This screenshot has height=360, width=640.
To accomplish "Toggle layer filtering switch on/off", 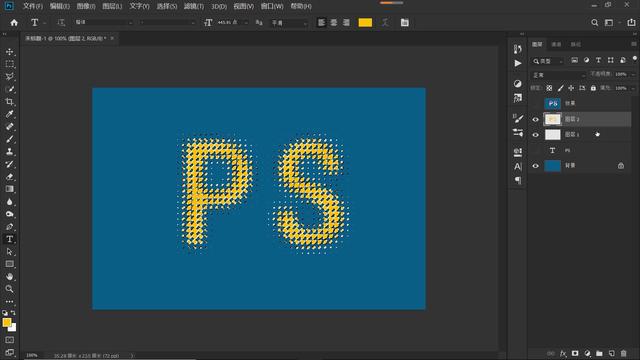I will [x=635, y=59].
